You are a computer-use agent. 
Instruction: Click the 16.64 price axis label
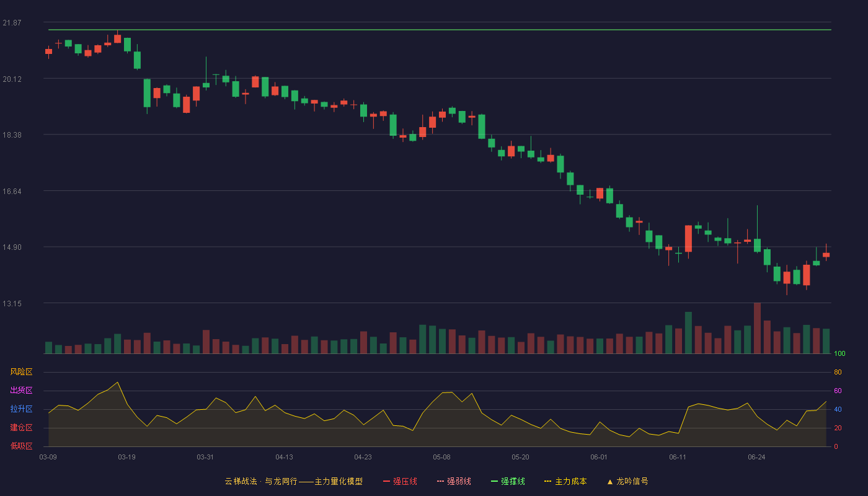click(x=12, y=191)
